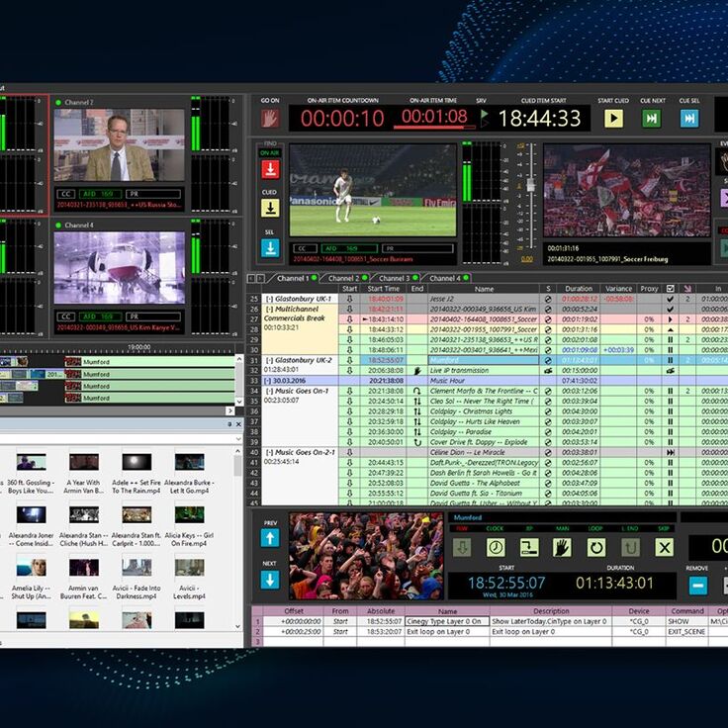Click the hand end icon for Live IP transmission
Viewport: 728px width, 728px height.
417,371
